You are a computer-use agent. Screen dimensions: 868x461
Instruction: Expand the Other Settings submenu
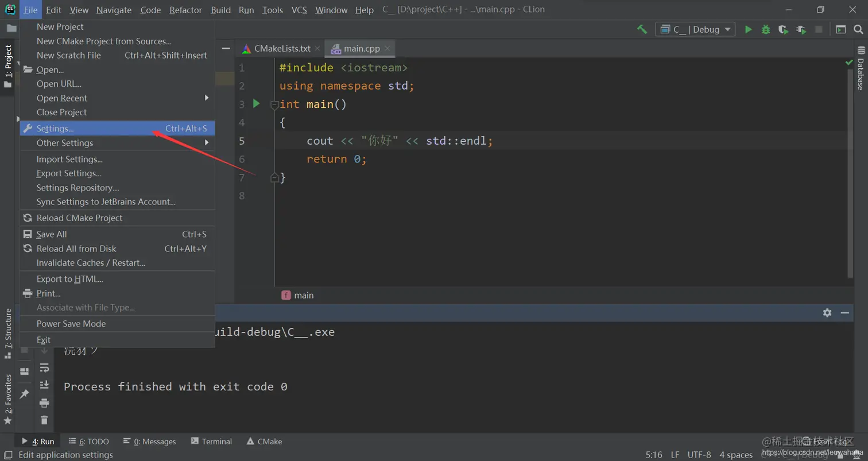click(x=117, y=143)
